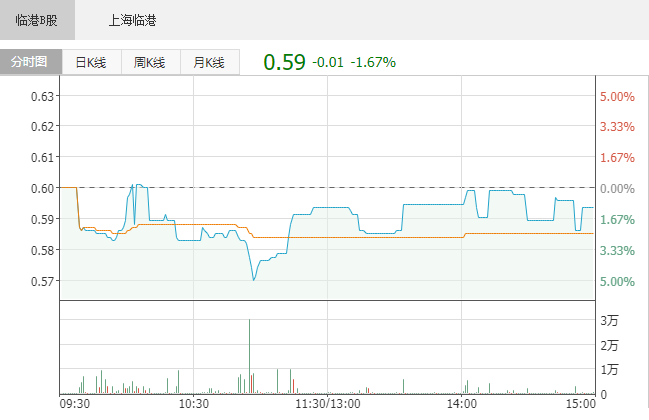Click the price line's lowest dip point

(x=253, y=279)
